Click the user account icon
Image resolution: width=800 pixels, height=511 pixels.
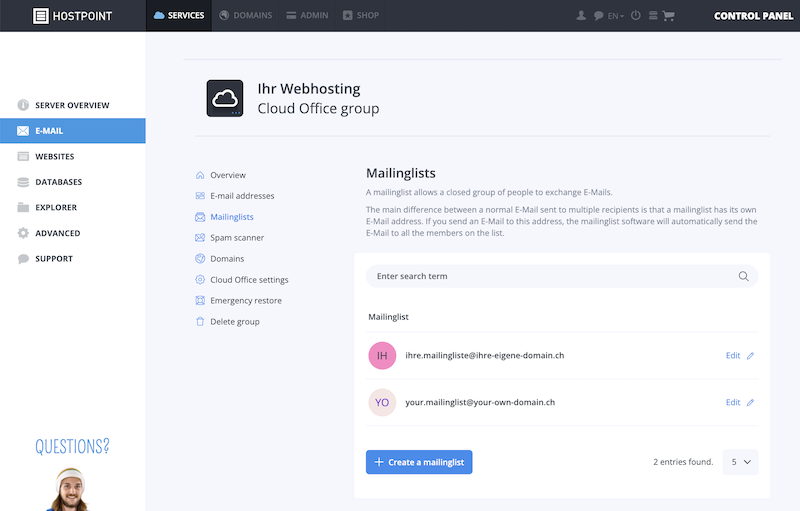click(x=581, y=15)
